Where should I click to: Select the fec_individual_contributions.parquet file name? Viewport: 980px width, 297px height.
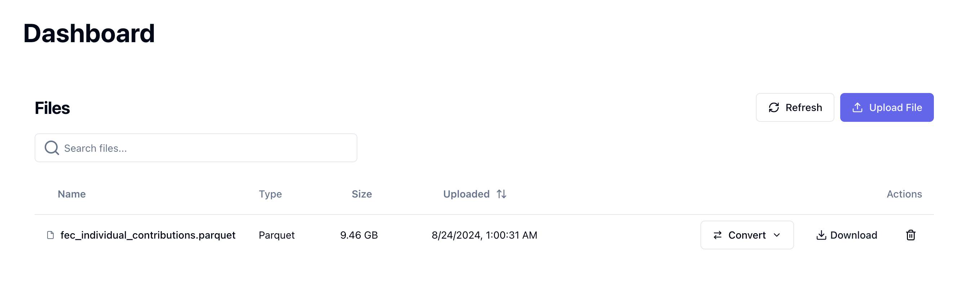148,235
